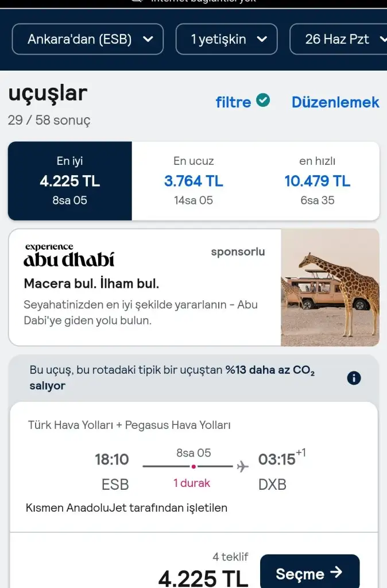Click the 4 teklif offers text
The width and height of the screenshot is (387, 588).
pyautogui.click(x=230, y=556)
